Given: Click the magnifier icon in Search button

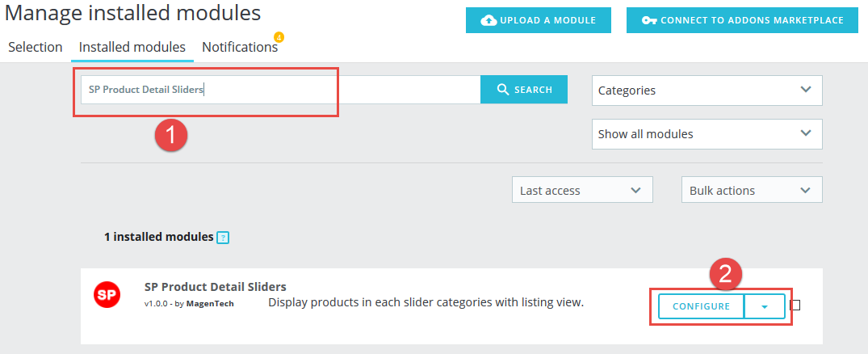Looking at the screenshot, I should [x=503, y=89].
